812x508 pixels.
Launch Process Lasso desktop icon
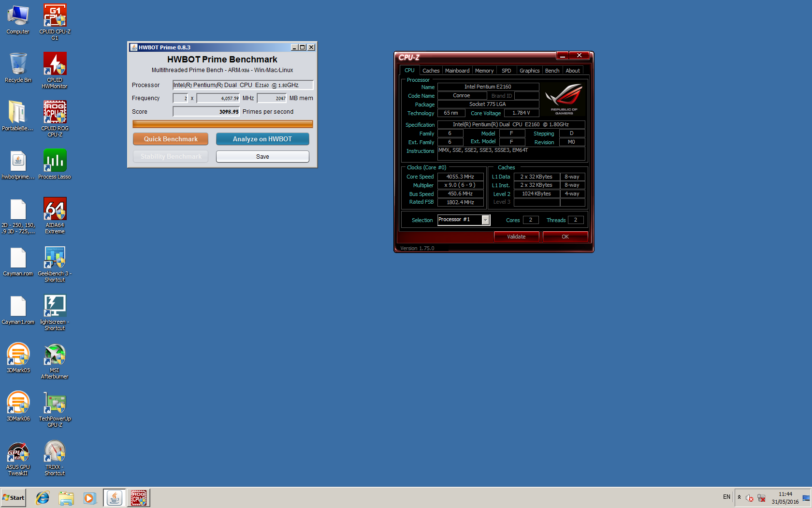[55, 164]
